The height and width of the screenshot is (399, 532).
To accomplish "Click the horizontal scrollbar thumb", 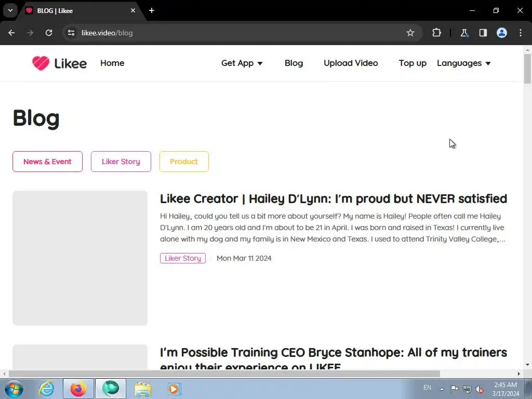I will 224,374.
